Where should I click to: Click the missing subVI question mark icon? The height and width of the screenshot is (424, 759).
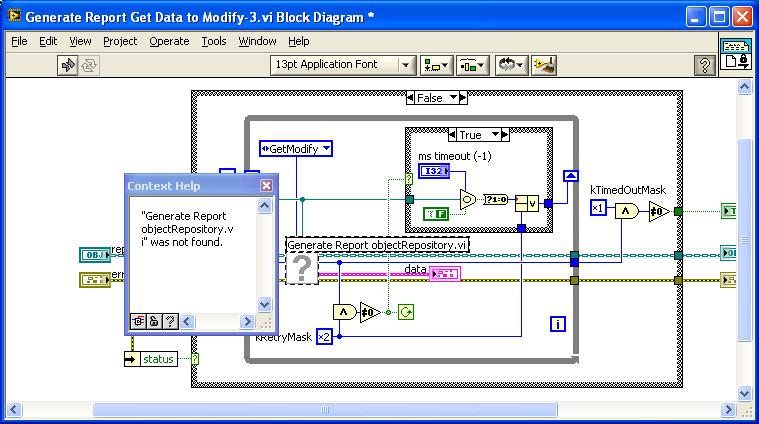(302, 269)
